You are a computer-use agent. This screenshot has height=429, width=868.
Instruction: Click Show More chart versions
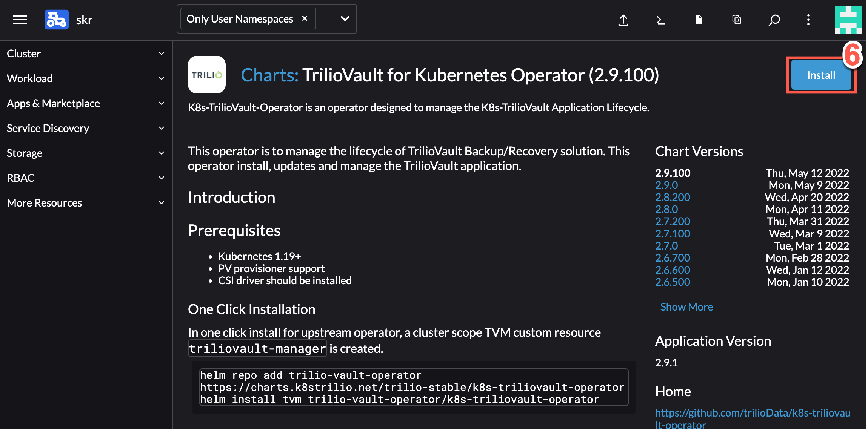tap(686, 307)
